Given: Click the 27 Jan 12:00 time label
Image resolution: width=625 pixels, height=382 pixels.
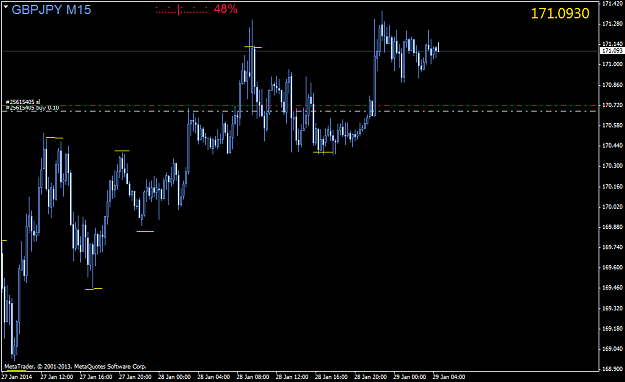Looking at the screenshot, I should pos(57,377).
